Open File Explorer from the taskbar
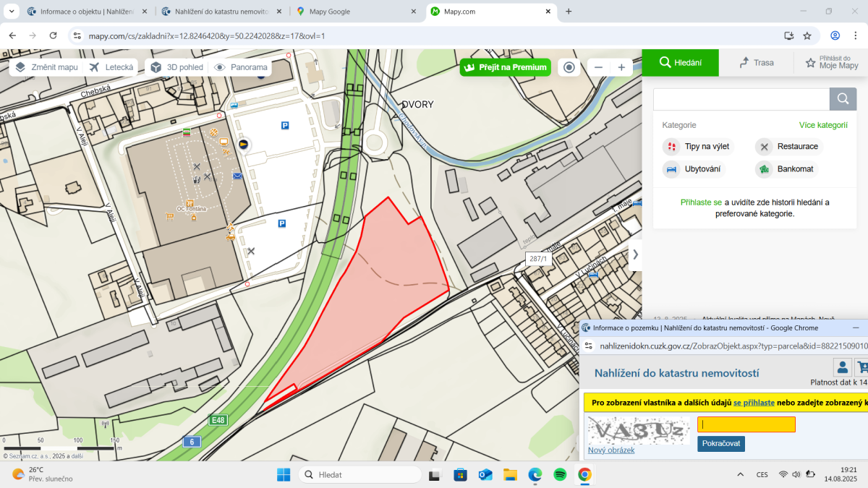868x488 pixels. tap(511, 474)
